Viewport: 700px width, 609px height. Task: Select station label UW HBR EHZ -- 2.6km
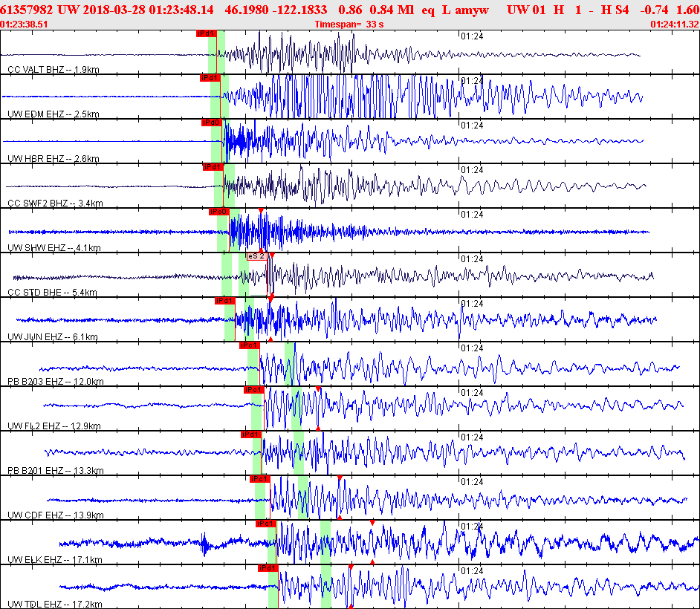pyautogui.click(x=53, y=159)
